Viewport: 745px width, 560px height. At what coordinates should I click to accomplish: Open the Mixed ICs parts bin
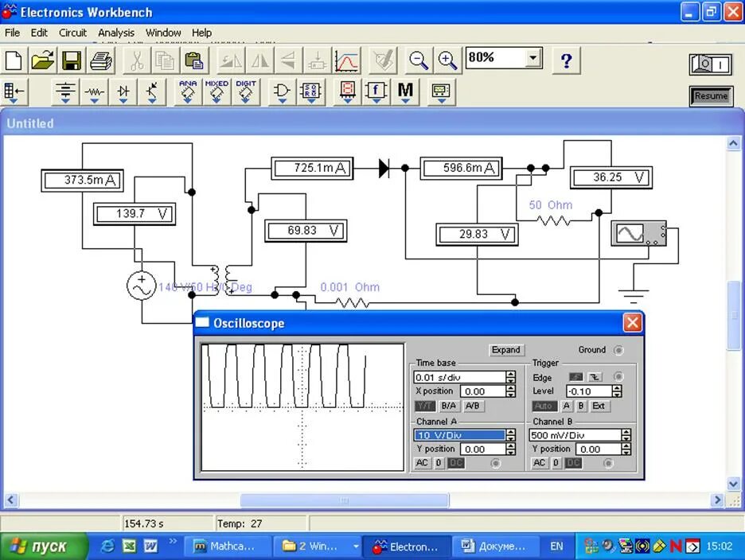point(216,91)
